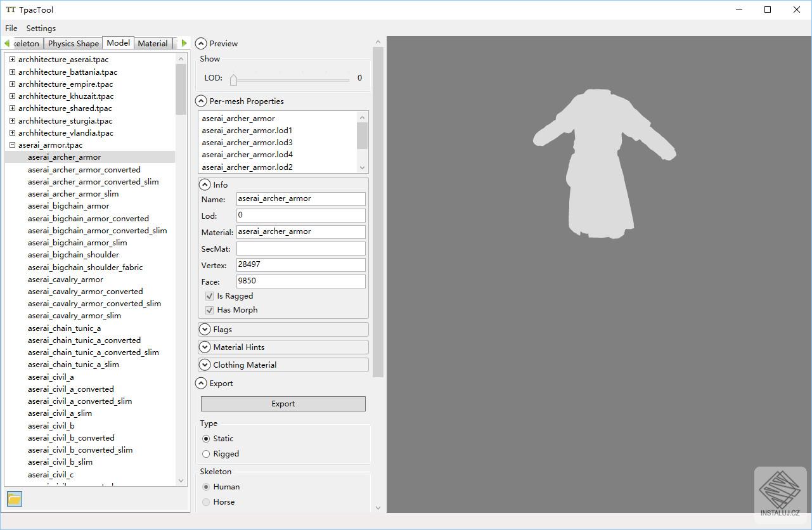
Task: Click the open folder icon at bottom left
Action: 15,499
